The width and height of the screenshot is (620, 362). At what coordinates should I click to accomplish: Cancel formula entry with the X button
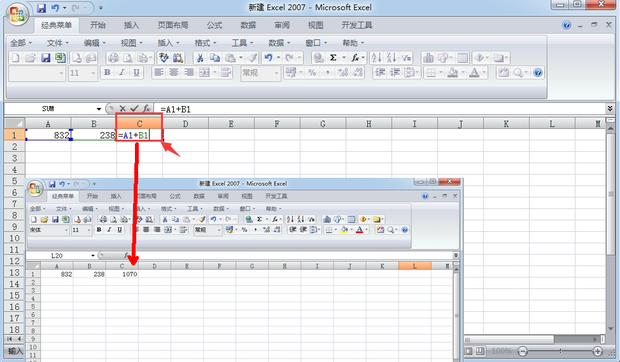click(x=123, y=108)
